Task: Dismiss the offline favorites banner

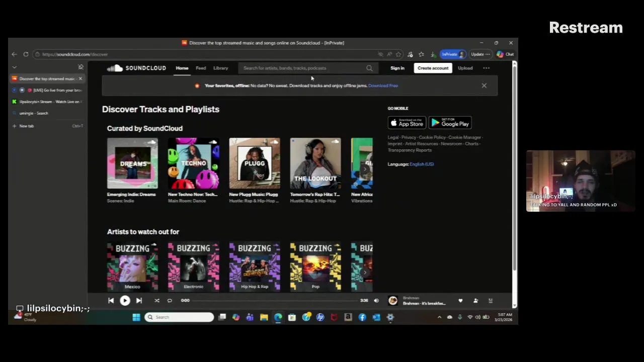Action: [484, 85]
